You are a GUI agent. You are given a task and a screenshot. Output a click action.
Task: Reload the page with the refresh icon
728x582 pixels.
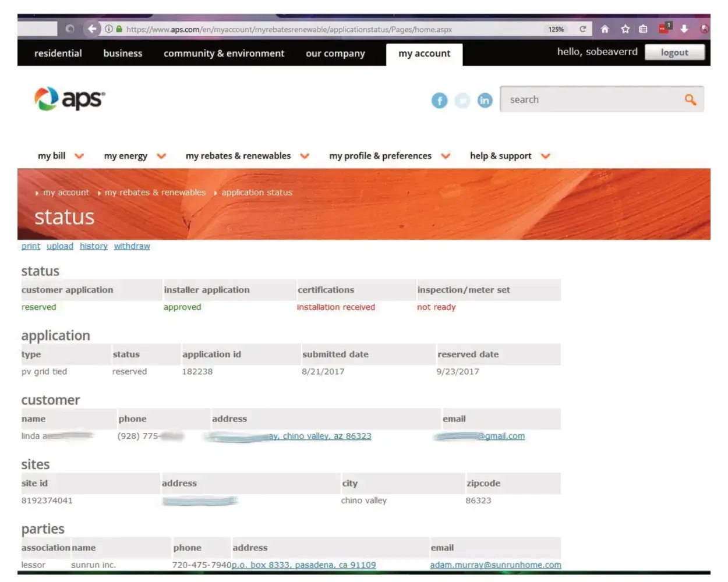point(582,29)
